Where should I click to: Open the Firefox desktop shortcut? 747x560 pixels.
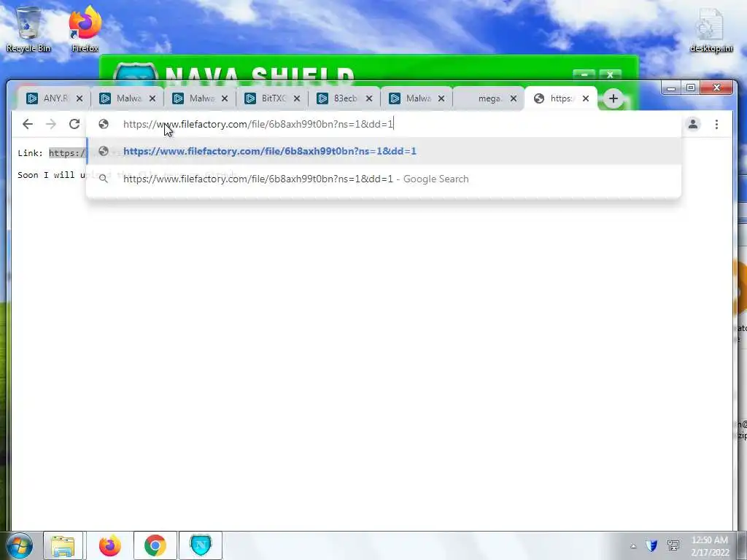[x=85, y=30]
